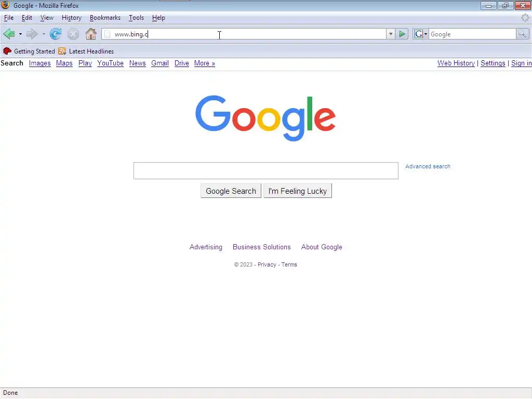Expand the address bar URL dropdown
This screenshot has width=532, height=399.
tap(391, 34)
